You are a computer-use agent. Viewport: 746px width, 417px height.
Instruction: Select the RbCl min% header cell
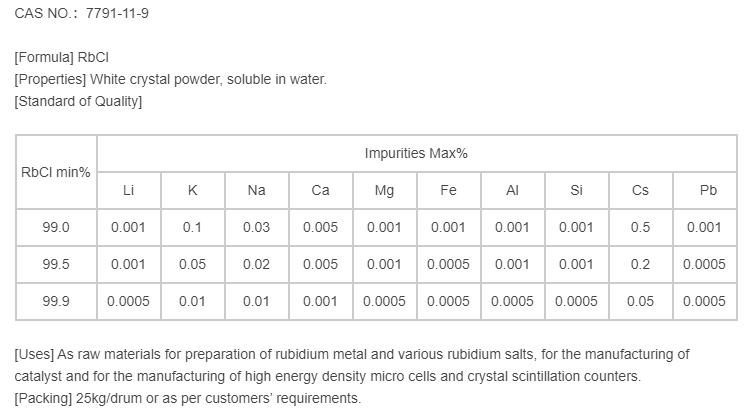56,171
